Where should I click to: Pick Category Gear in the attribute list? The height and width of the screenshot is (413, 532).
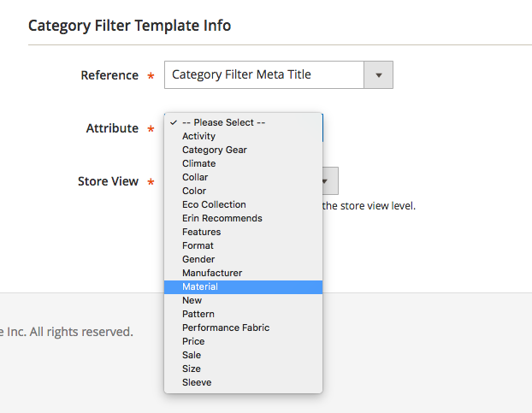(215, 150)
